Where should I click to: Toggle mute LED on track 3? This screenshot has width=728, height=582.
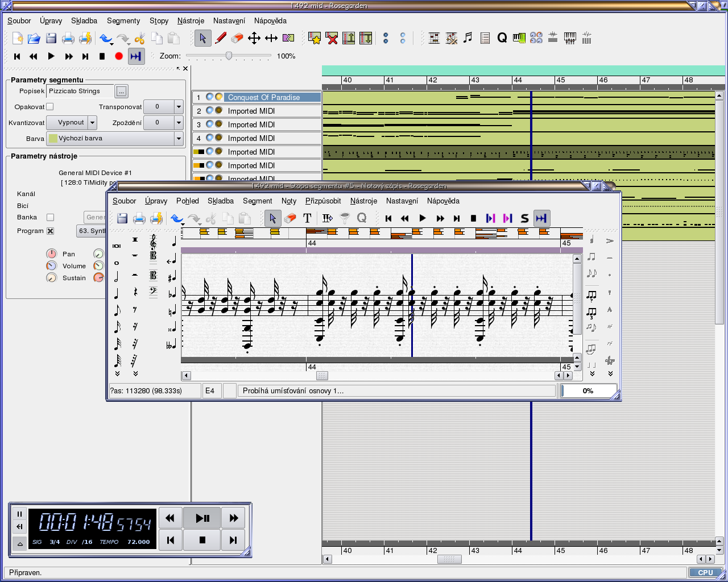pos(210,124)
